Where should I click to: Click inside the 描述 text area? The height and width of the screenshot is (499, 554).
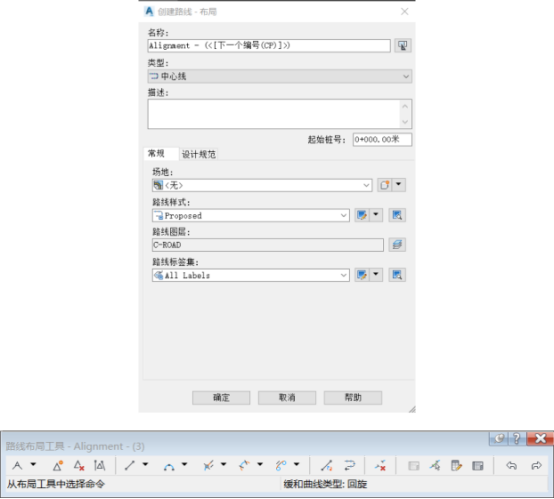pyautogui.click(x=274, y=114)
